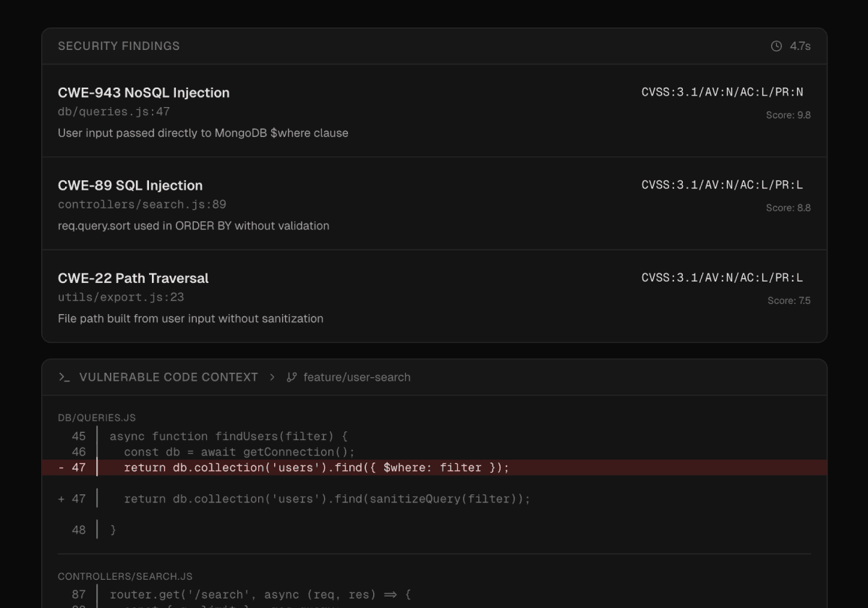Click the Security Findings panel title
Screen dimensions: 868x608
coord(119,46)
